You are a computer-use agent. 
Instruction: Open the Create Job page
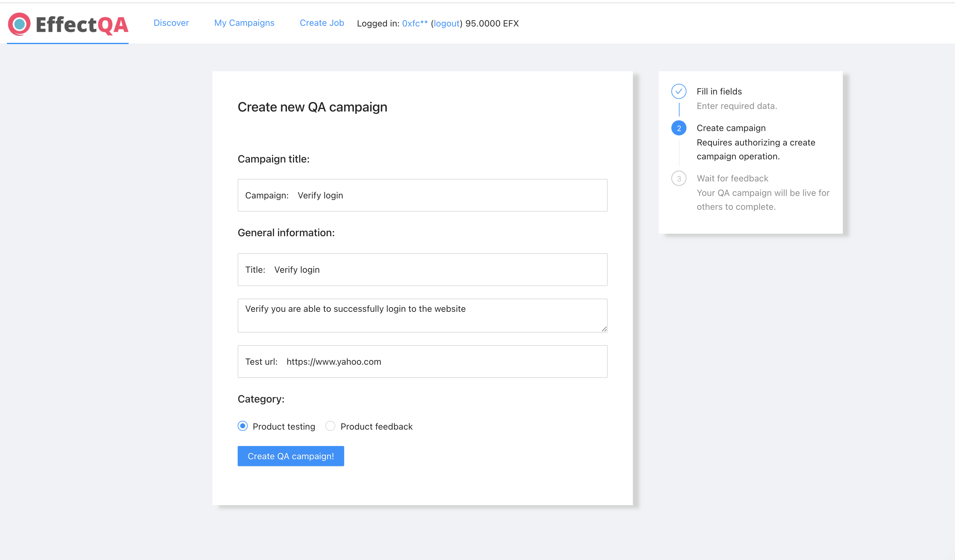tap(321, 23)
